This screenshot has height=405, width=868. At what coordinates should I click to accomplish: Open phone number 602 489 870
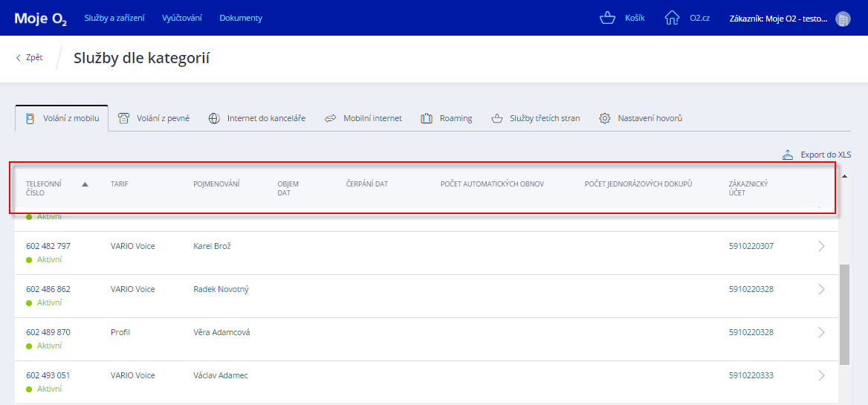point(48,332)
